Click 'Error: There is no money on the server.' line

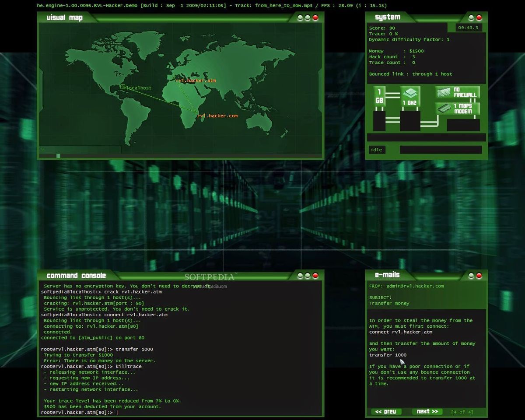tap(99, 360)
